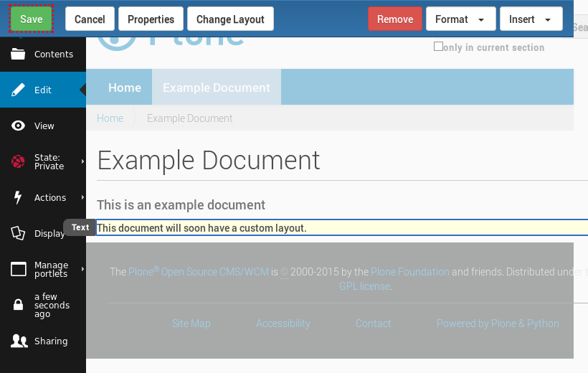Image resolution: width=588 pixels, height=373 pixels.
Task: Toggle the only in current section checkbox
Action: point(438,47)
